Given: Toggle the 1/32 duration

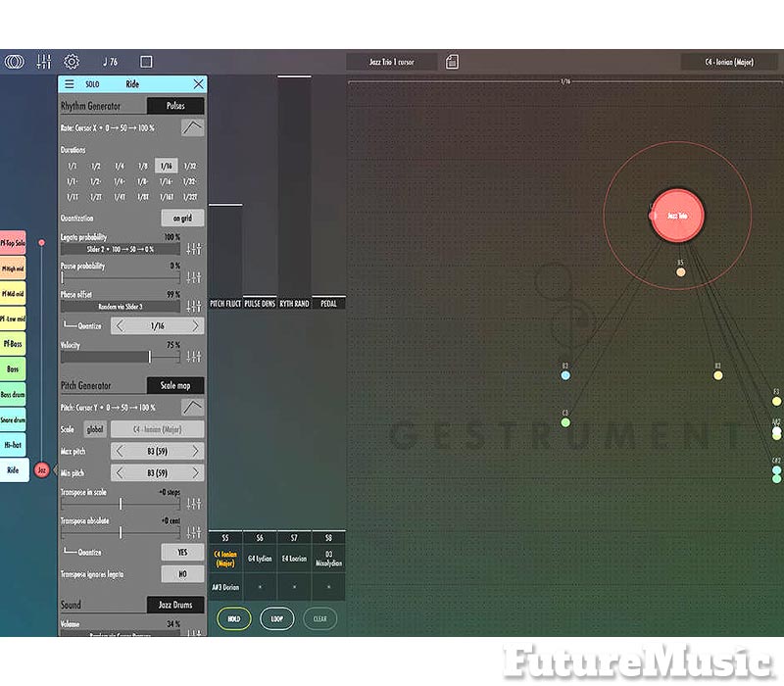Looking at the screenshot, I should [190, 166].
